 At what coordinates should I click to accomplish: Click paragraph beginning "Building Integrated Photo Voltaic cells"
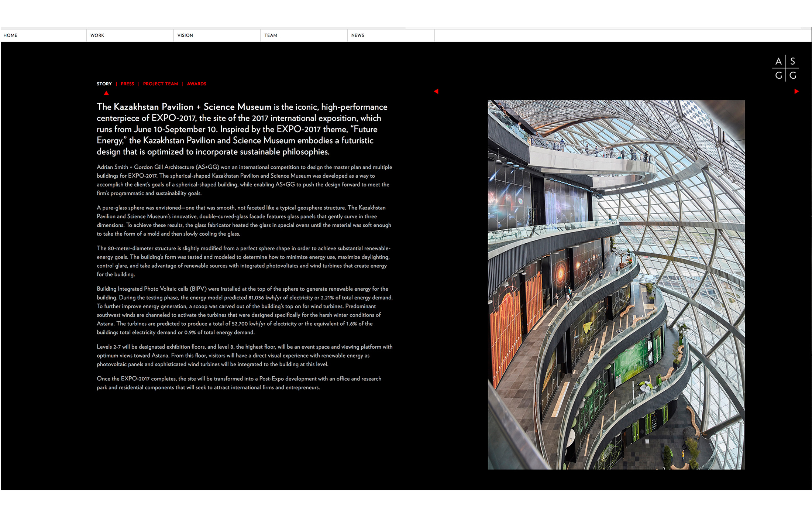point(245,311)
